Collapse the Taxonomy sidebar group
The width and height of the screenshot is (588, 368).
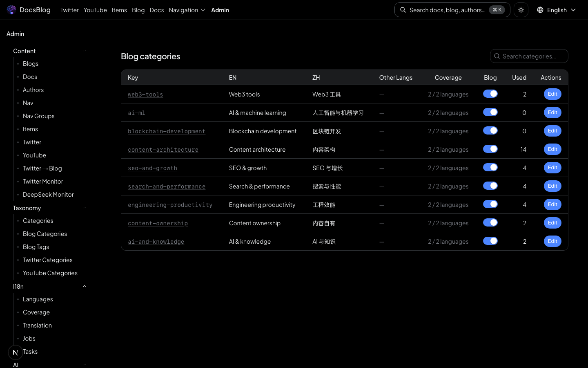[85, 208]
